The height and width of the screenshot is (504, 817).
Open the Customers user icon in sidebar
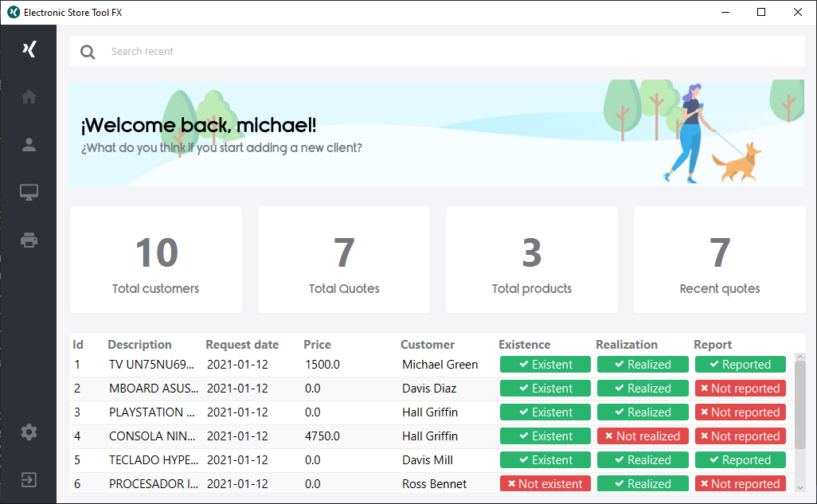pyautogui.click(x=29, y=144)
